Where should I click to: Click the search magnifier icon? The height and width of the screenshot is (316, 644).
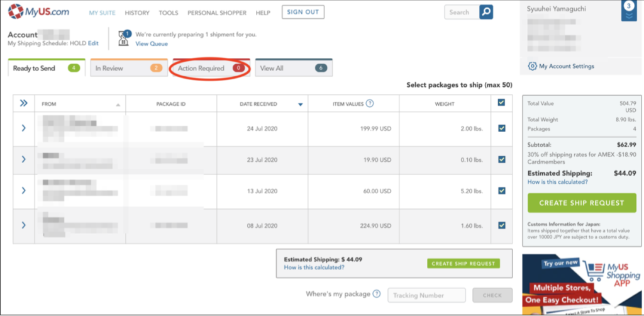click(486, 12)
